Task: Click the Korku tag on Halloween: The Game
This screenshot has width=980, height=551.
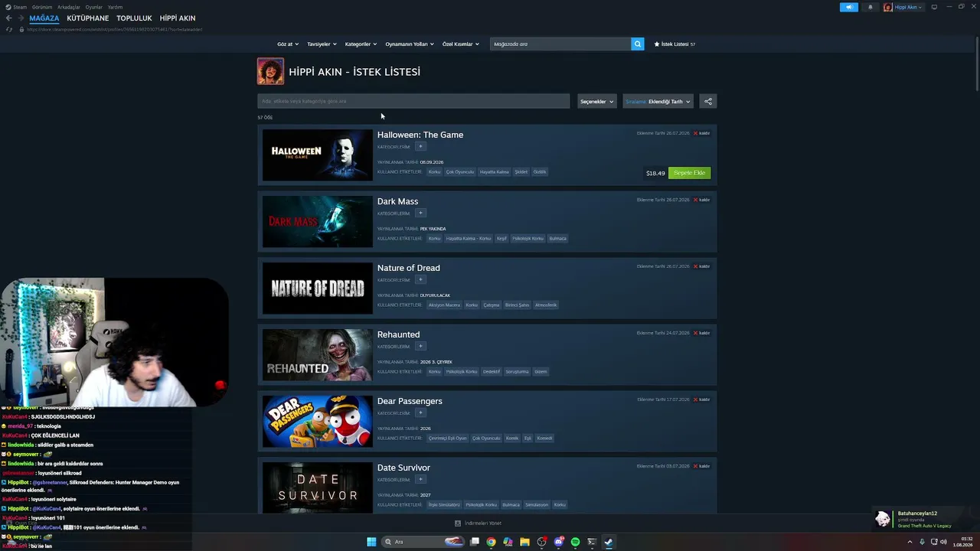Action: coord(434,172)
